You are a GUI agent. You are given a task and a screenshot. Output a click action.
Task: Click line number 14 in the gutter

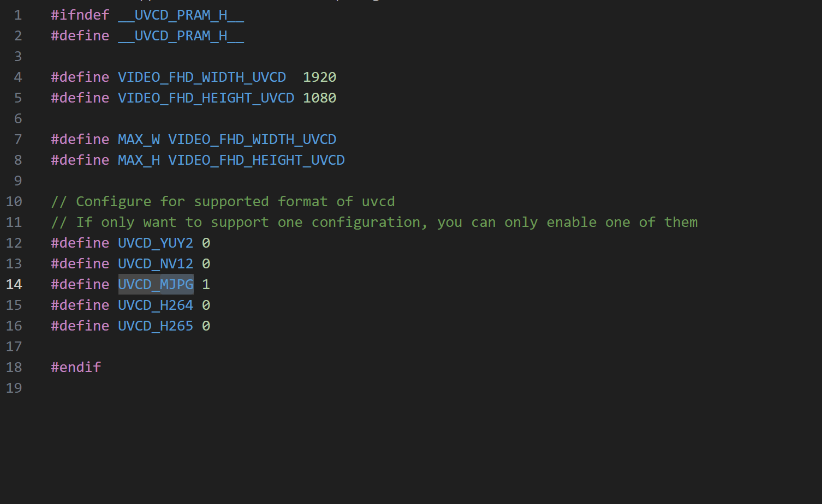tap(14, 284)
